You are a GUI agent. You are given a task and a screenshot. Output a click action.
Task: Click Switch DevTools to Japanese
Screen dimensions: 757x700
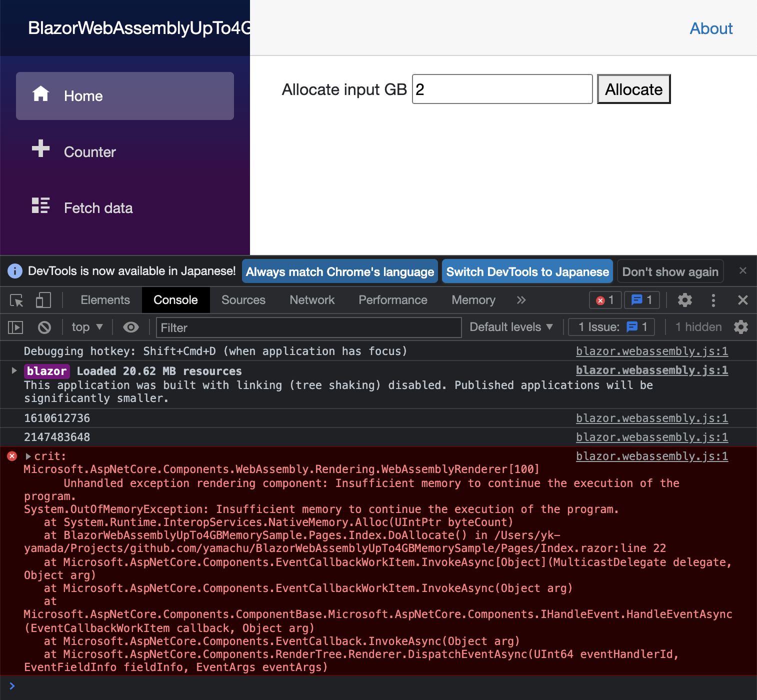[x=527, y=271]
